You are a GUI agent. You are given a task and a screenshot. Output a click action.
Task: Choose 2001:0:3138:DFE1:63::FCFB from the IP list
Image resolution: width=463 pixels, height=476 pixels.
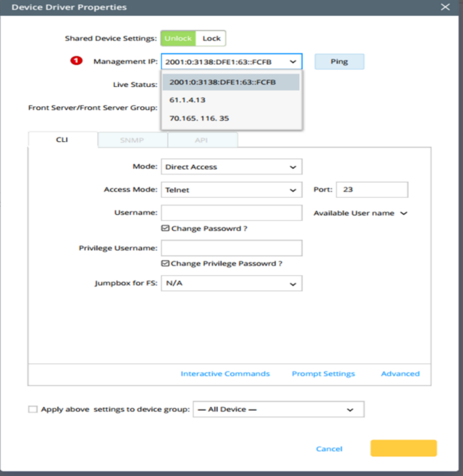tap(231, 82)
